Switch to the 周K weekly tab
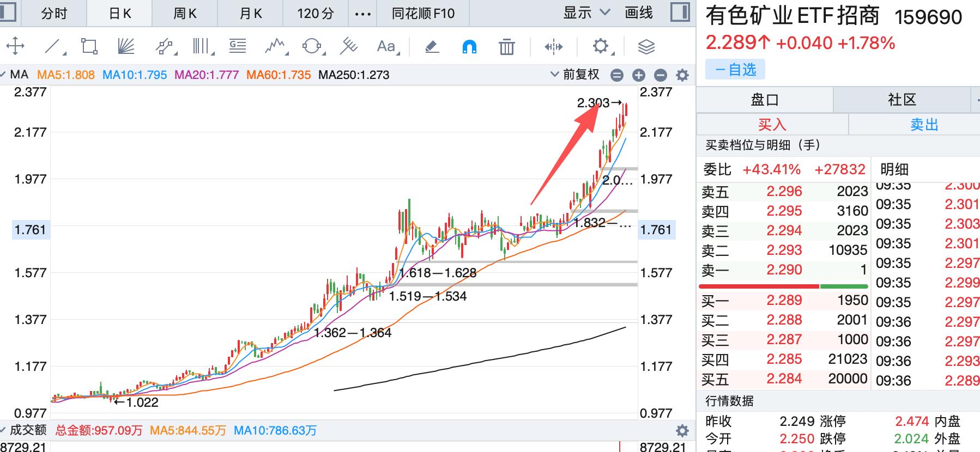The width and height of the screenshot is (980, 452). click(185, 13)
